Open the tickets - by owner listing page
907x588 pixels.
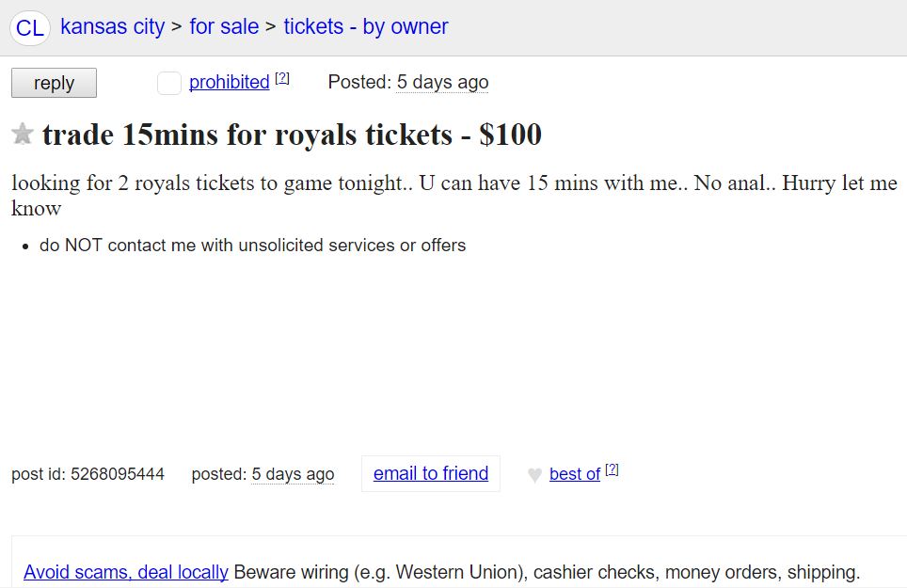[366, 27]
